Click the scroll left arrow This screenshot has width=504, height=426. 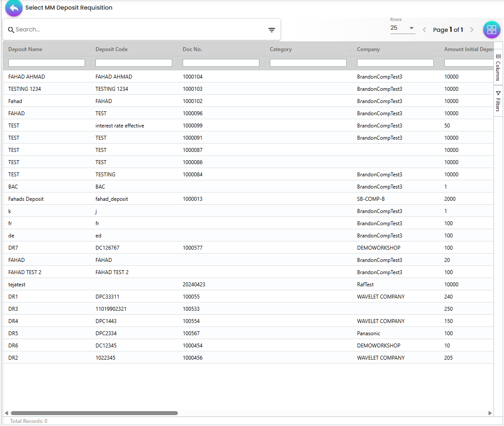(7, 413)
